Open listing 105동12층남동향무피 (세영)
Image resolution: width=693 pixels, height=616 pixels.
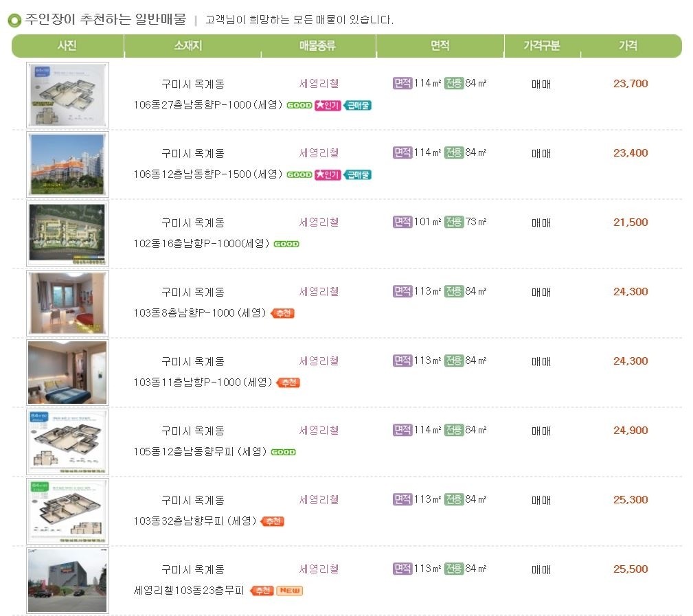coord(200,452)
